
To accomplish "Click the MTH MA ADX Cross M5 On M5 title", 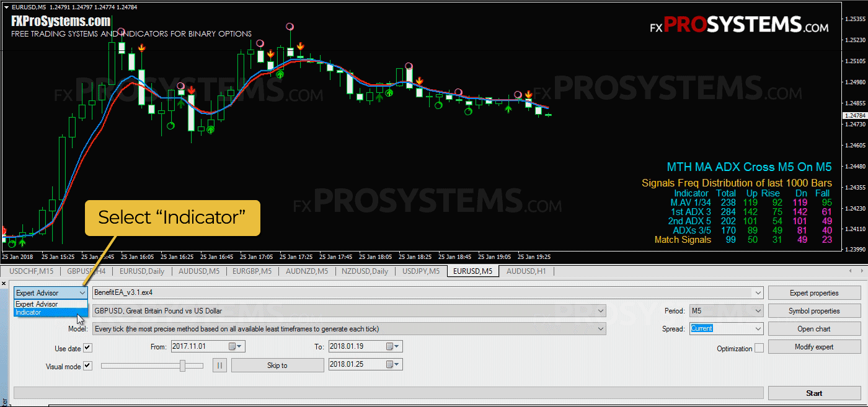I will [x=749, y=167].
